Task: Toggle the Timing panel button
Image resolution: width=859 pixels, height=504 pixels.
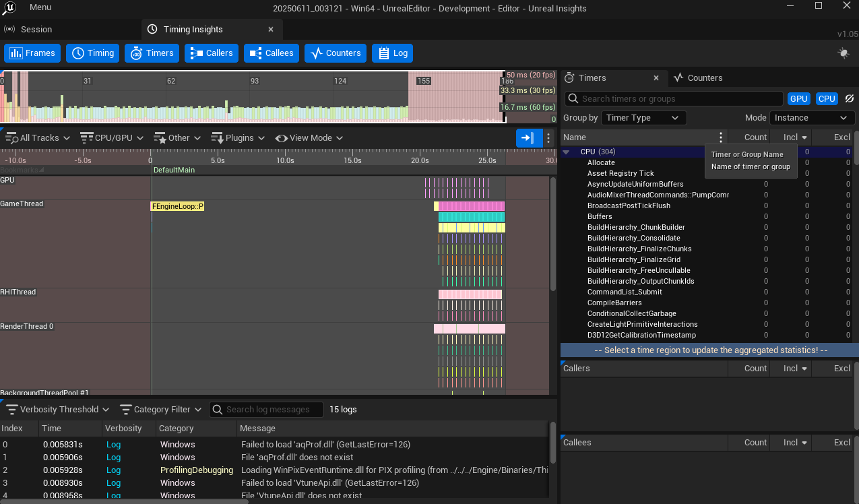Action: pos(93,53)
